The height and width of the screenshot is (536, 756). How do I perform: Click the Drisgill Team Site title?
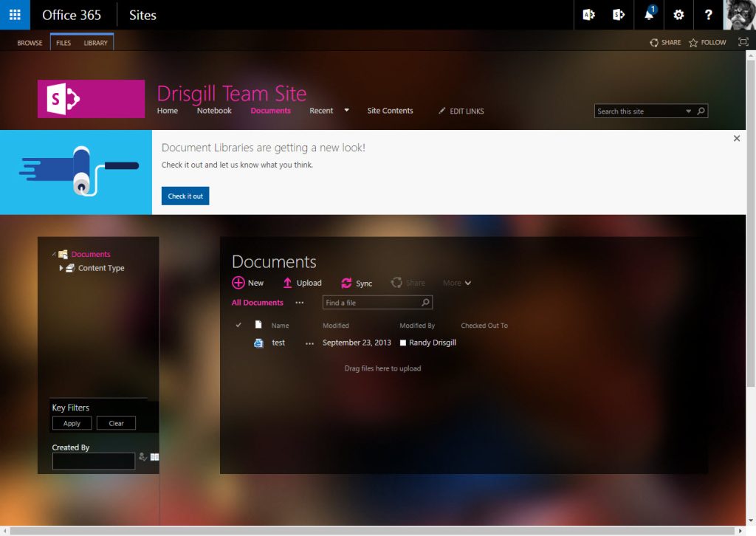click(x=231, y=93)
